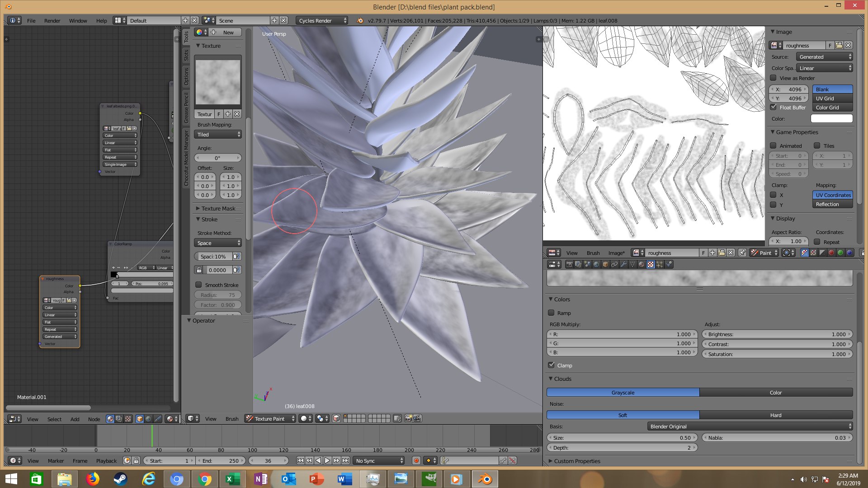Viewport: 868px width, 488px height.
Task: Click the timeline Play animation button
Action: [327, 460]
